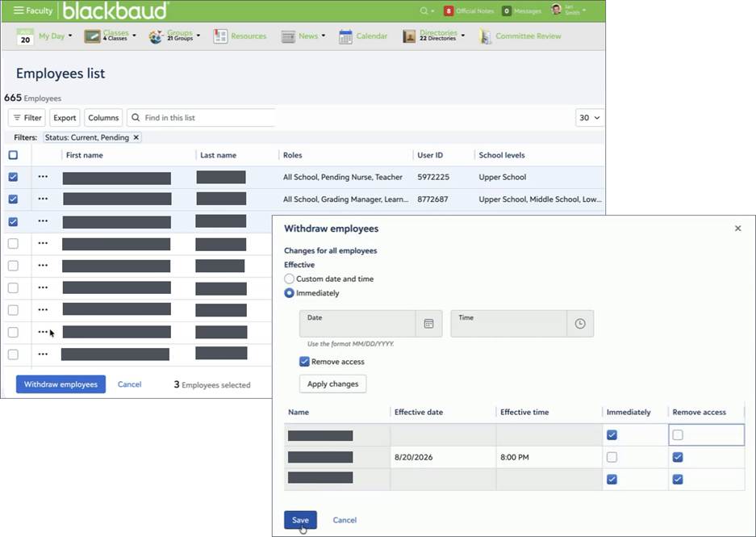Click the Columns button
This screenshot has width=756, height=537.
pyautogui.click(x=103, y=118)
